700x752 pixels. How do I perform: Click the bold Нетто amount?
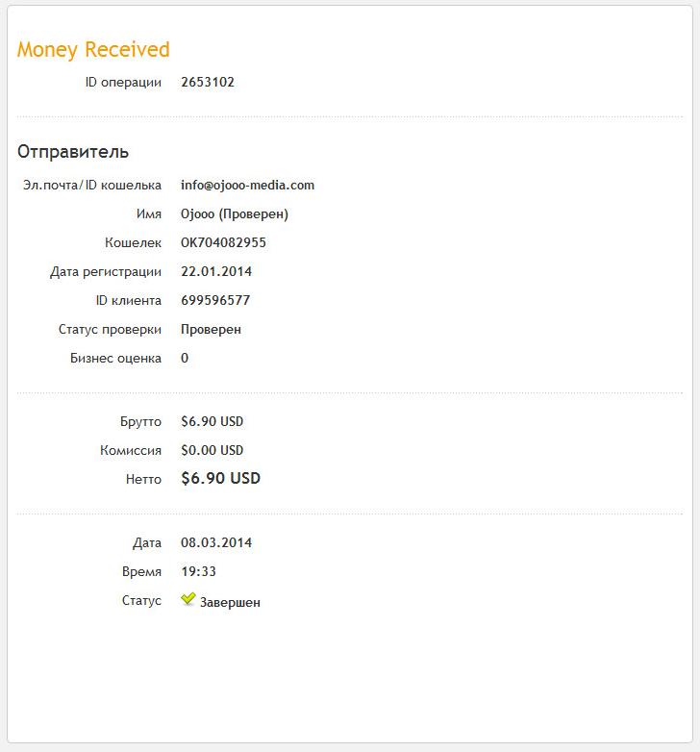pyautogui.click(x=220, y=478)
